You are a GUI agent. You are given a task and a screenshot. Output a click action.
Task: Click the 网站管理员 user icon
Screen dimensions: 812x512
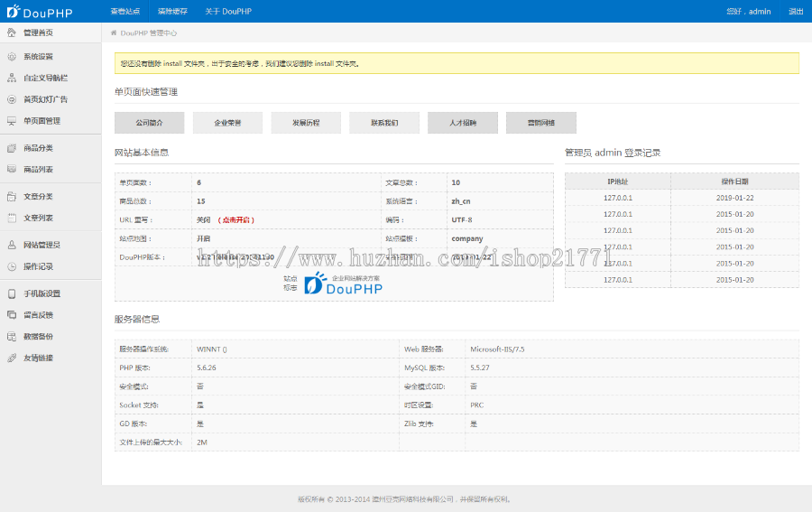12,245
